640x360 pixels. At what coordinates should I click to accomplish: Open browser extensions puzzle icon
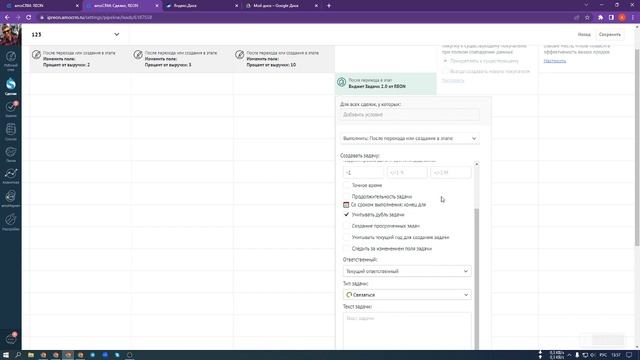pos(600,18)
